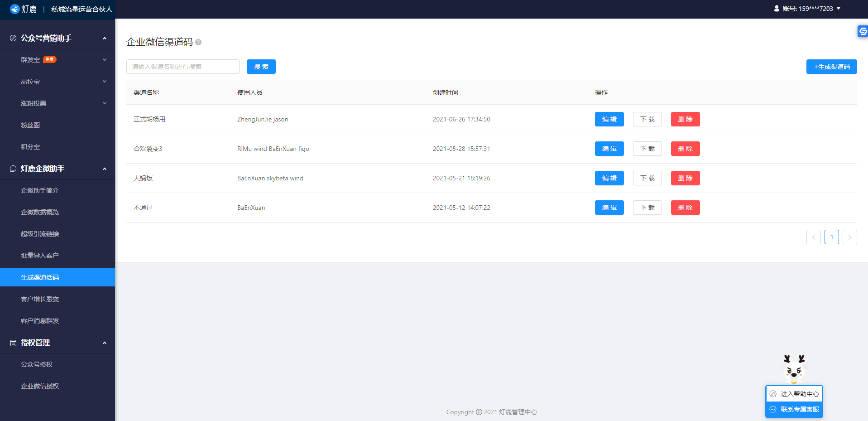This screenshot has width=868, height=421.
Task: Expand the 群发宝 submenu arrow
Action: (x=105, y=60)
